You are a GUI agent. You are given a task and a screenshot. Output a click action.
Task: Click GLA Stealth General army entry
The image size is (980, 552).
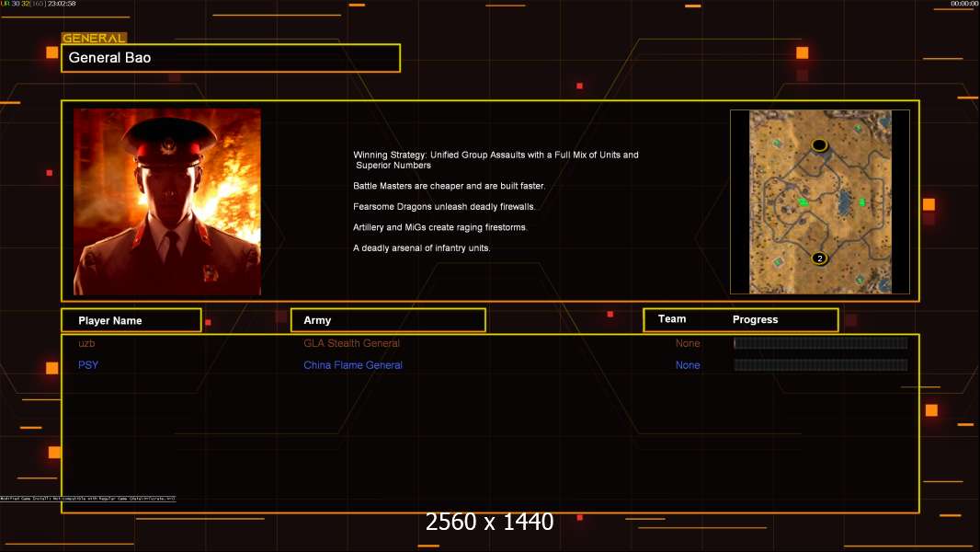point(351,343)
